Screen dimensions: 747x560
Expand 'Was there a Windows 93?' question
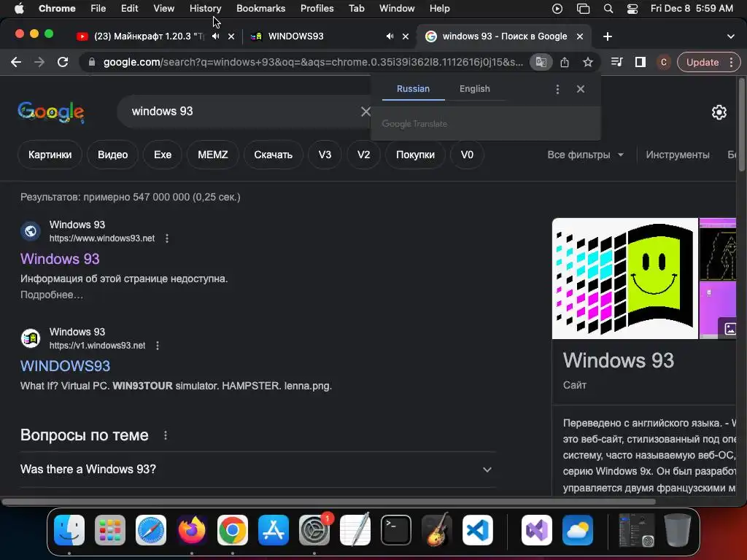pyautogui.click(x=258, y=470)
